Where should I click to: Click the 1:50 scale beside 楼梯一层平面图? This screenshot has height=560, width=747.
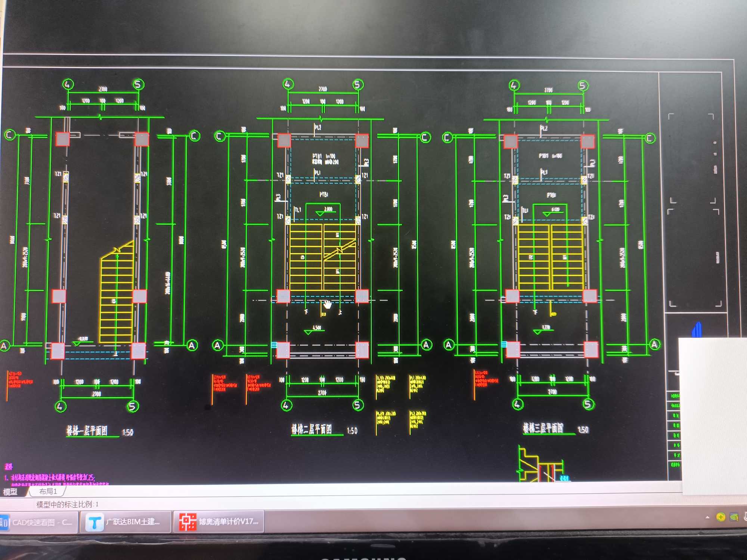coord(128,432)
